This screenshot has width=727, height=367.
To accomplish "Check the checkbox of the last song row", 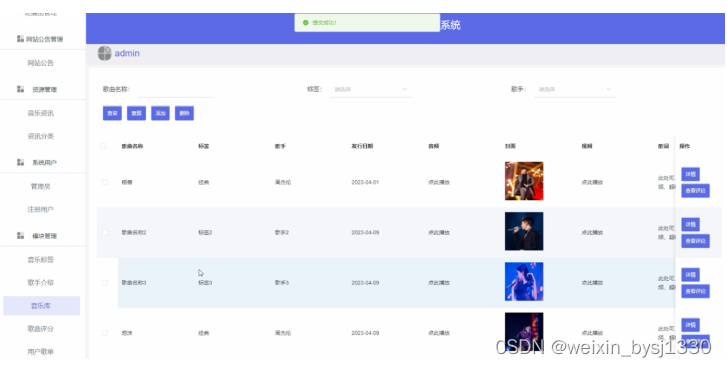I will (105, 333).
